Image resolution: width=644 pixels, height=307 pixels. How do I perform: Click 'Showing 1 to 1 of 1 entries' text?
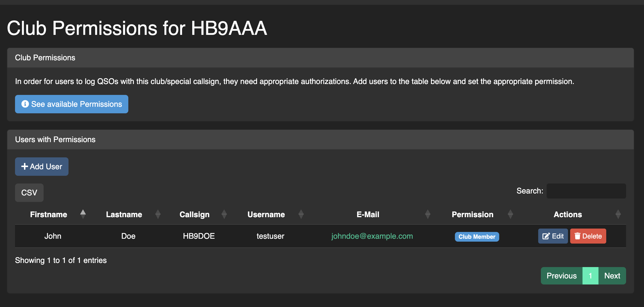(61, 260)
